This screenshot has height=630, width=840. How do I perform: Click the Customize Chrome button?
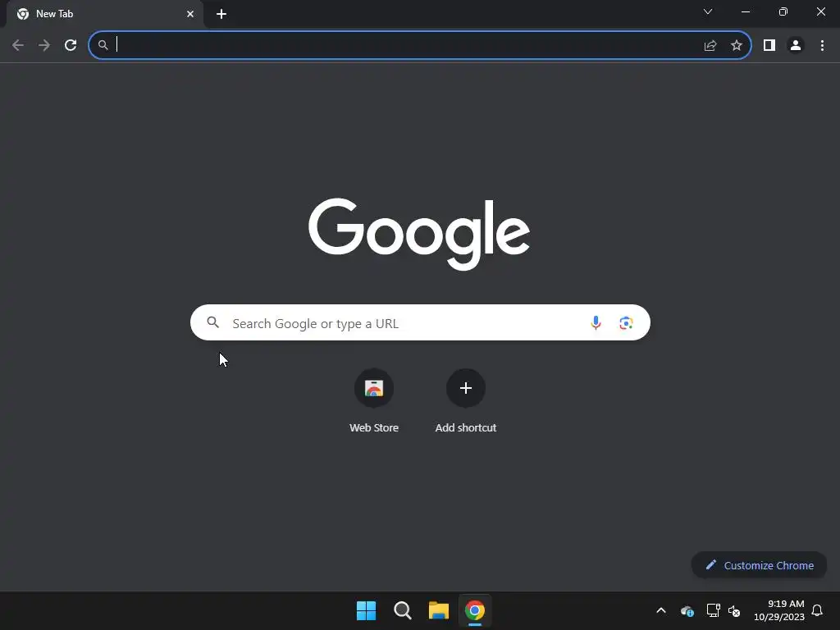(759, 565)
